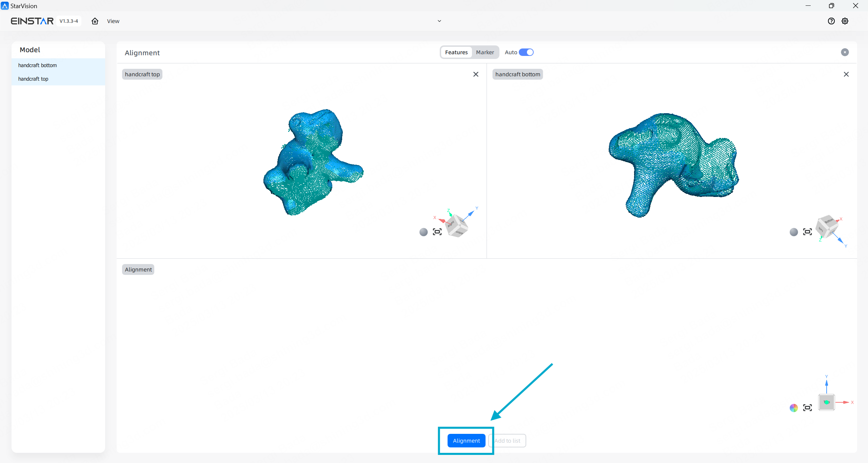The height and width of the screenshot is (463, 868).
Task: Click the orientation cube in the Alignment result viewport
Action: [826, 402]
